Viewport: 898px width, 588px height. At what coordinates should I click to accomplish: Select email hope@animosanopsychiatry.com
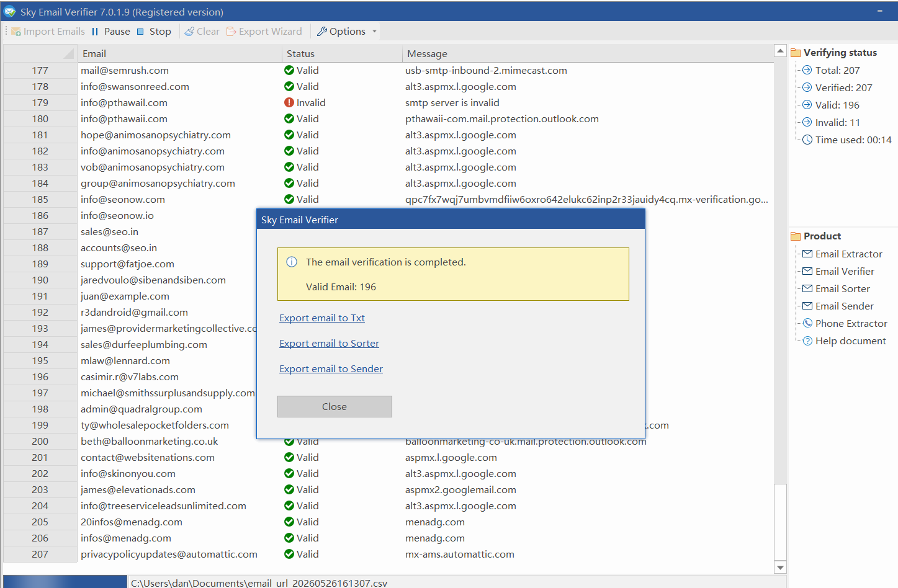156,135
